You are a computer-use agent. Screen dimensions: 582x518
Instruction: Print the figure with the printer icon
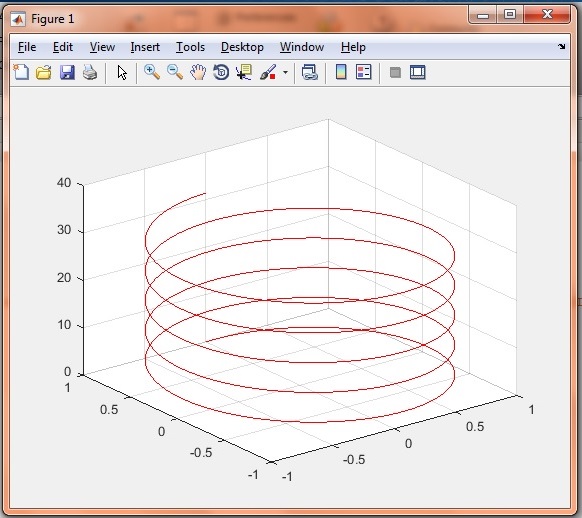[90, 72]
